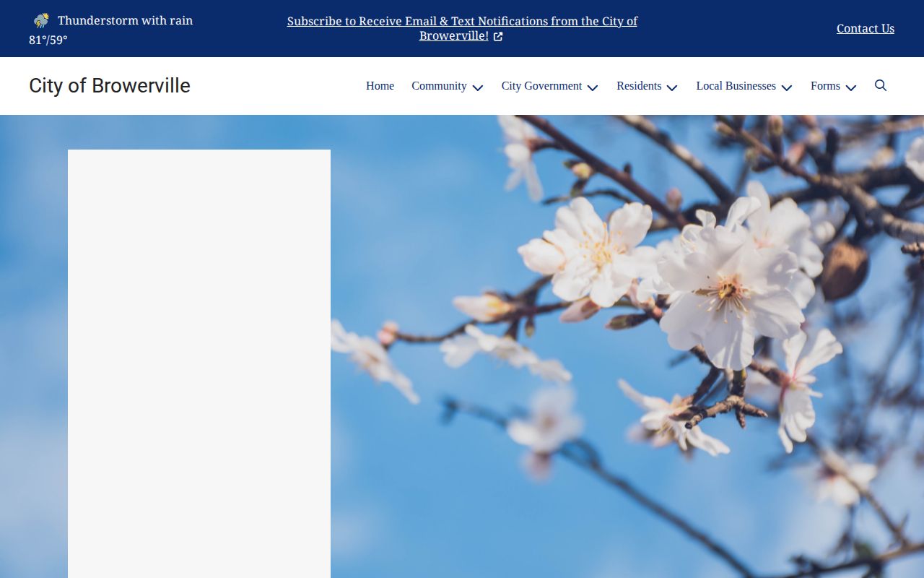Click the Thunderstorm with rain text
This screenshot has width=924, height=578.
pyautogui.click(x=125, y=20)
